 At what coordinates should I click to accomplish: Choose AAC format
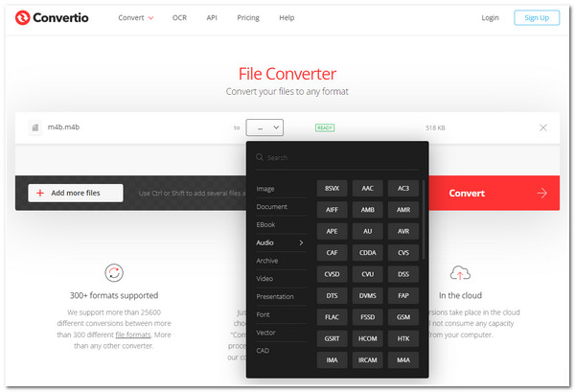coord(367,188)
